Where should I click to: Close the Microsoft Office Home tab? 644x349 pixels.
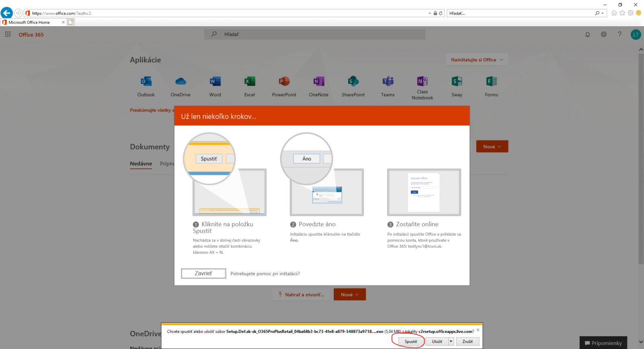pos(63,22)
